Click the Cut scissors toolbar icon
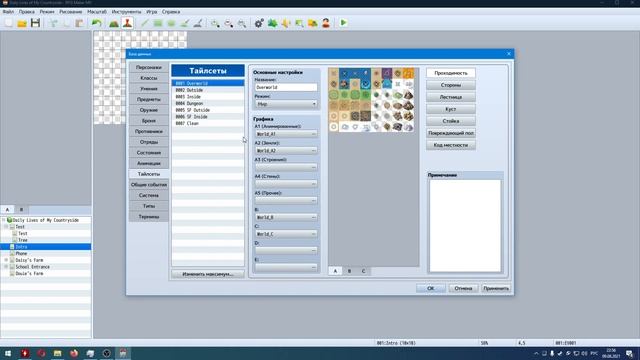 point(53,23)
